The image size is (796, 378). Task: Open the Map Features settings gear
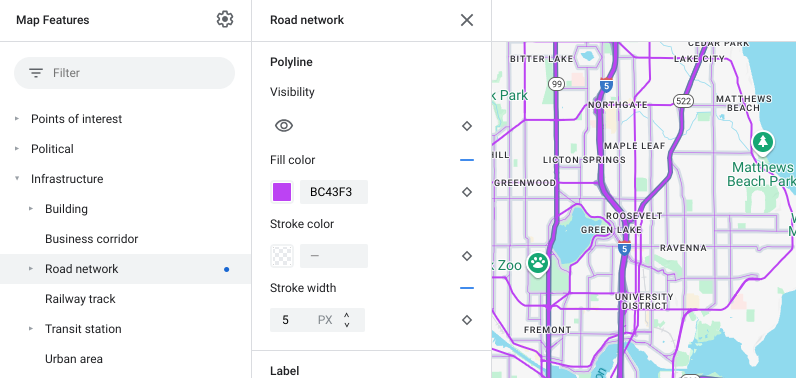(224, 20)
